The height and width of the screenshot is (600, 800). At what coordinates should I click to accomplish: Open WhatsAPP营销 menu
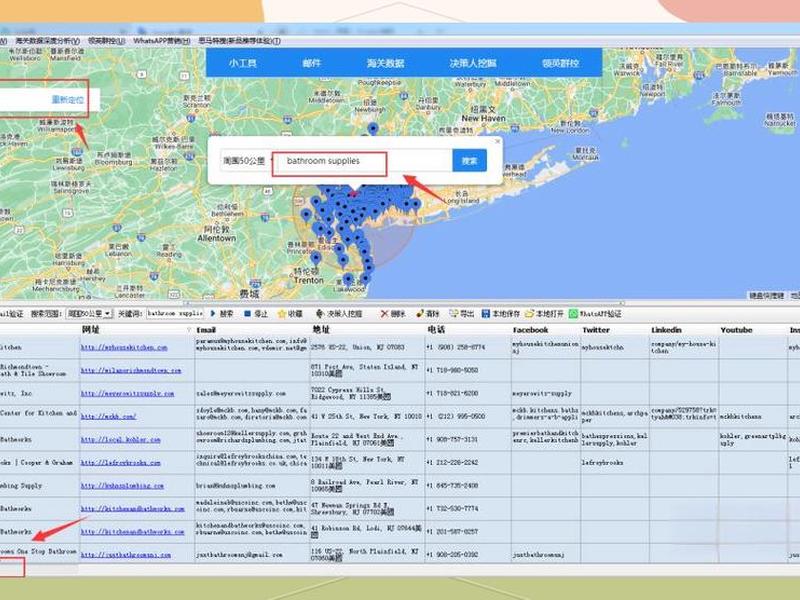coord(162,41)
